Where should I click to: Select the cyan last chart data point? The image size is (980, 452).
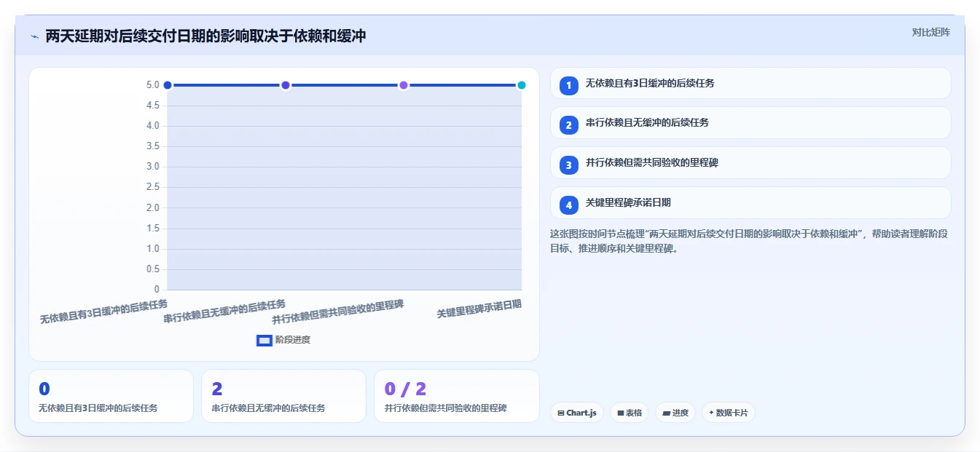click(x=522, y=85)
